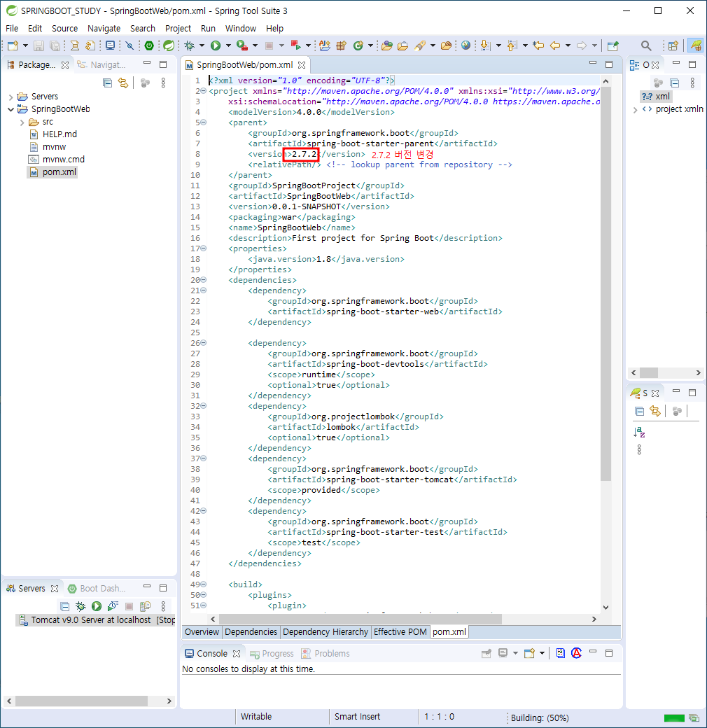Switch to the Dependencies tab

[x=251, y=632]
